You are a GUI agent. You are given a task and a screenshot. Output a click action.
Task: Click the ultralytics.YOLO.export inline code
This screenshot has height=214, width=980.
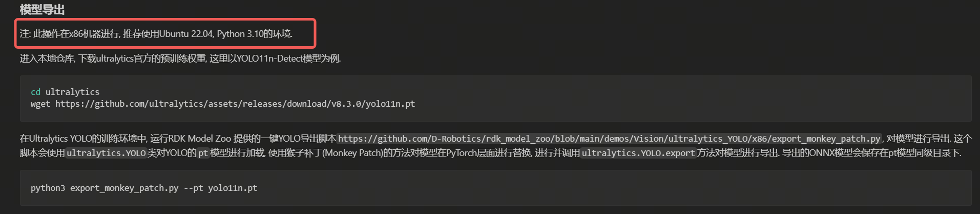tap(638, 153)
